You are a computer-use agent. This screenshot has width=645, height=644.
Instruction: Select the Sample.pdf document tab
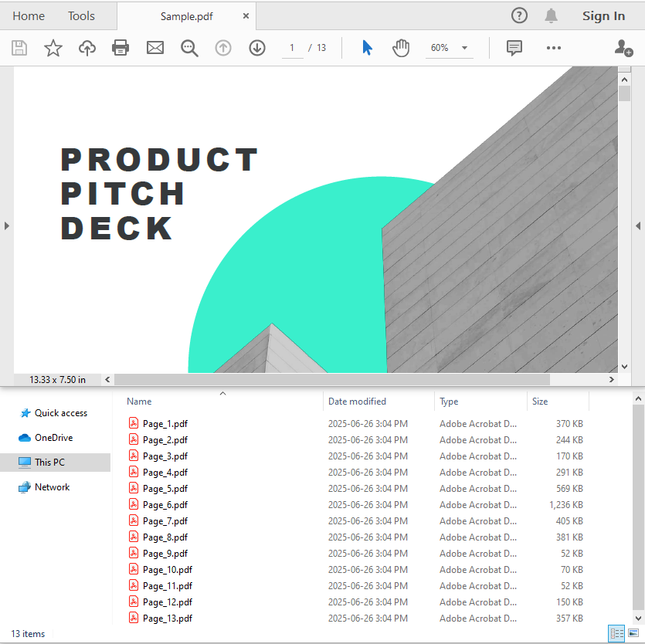[x=186, y=16]
